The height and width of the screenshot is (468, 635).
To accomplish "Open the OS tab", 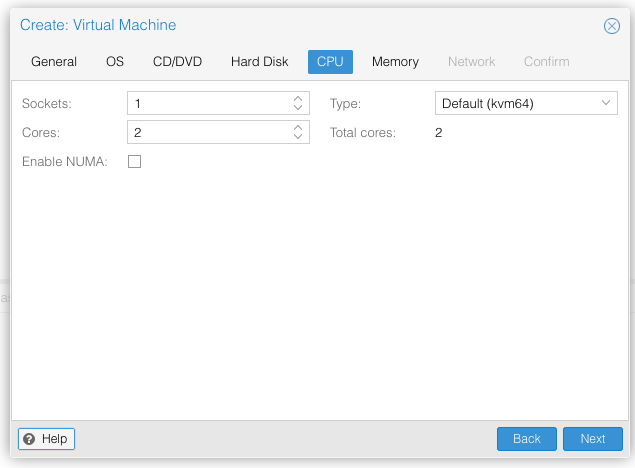I will coord(115,61).
